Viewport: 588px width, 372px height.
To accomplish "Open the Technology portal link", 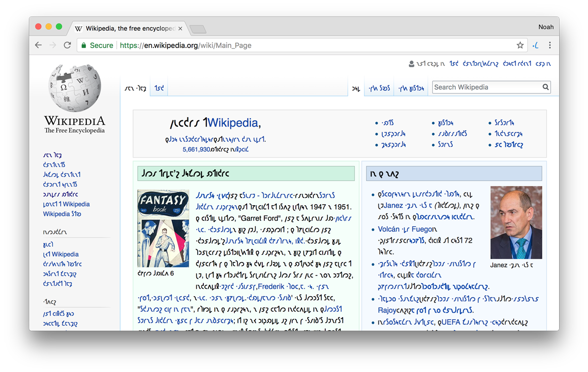I will tap(508, 134).
